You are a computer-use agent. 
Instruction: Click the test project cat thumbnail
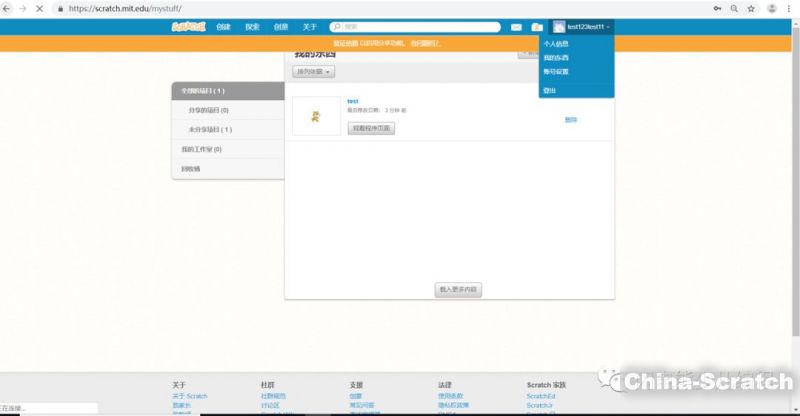pyautogui.click(x=316, y=116)
